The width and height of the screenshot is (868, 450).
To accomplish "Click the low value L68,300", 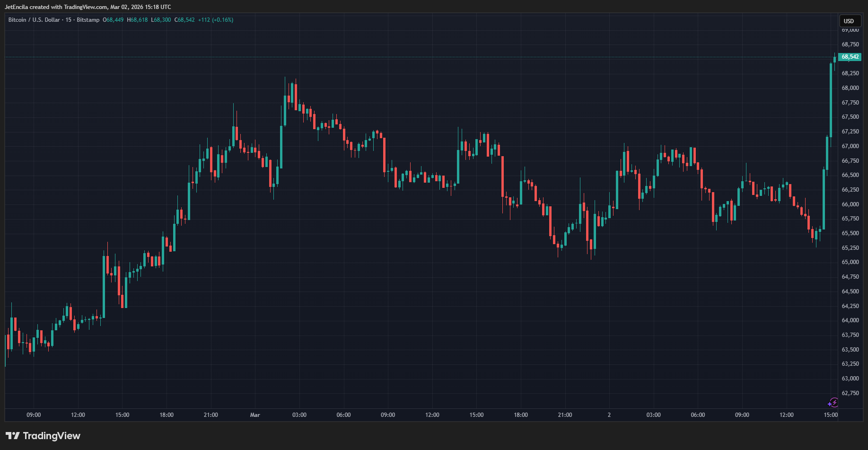I will (161, 20).
